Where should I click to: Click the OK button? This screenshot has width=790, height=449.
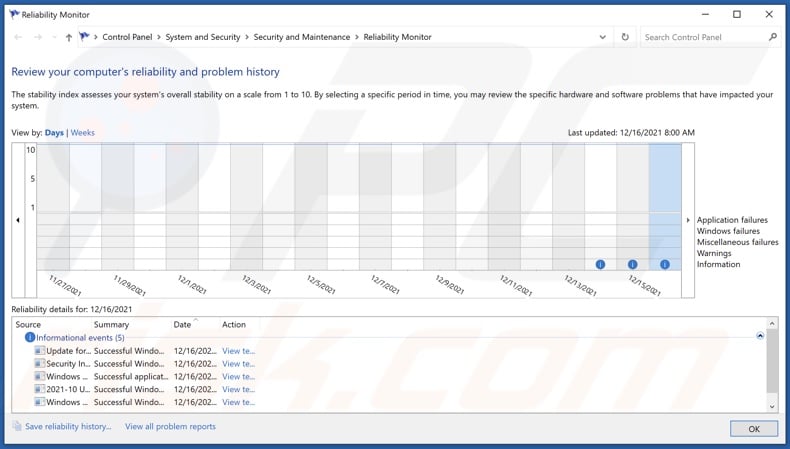[x=754, y=429]
